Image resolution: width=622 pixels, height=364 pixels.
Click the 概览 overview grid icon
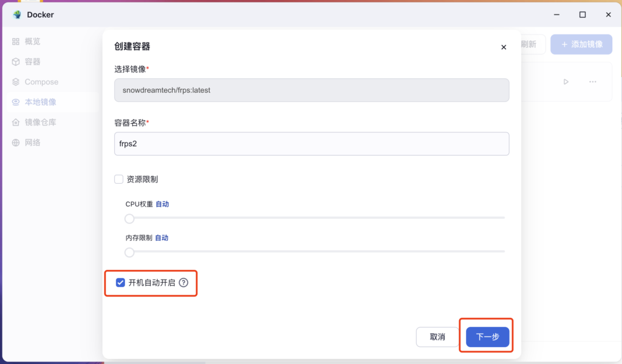point(16,42)
